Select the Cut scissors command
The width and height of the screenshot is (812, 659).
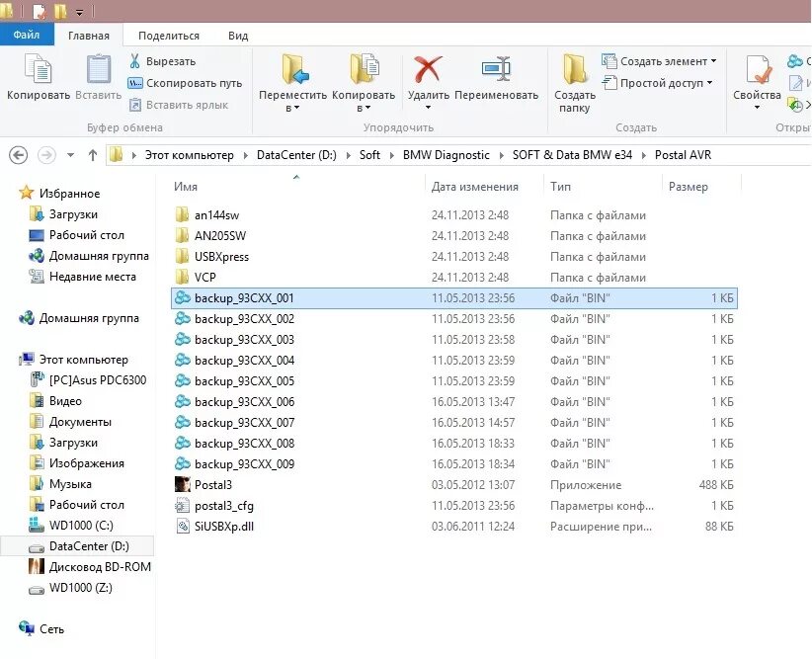[162, 61]
